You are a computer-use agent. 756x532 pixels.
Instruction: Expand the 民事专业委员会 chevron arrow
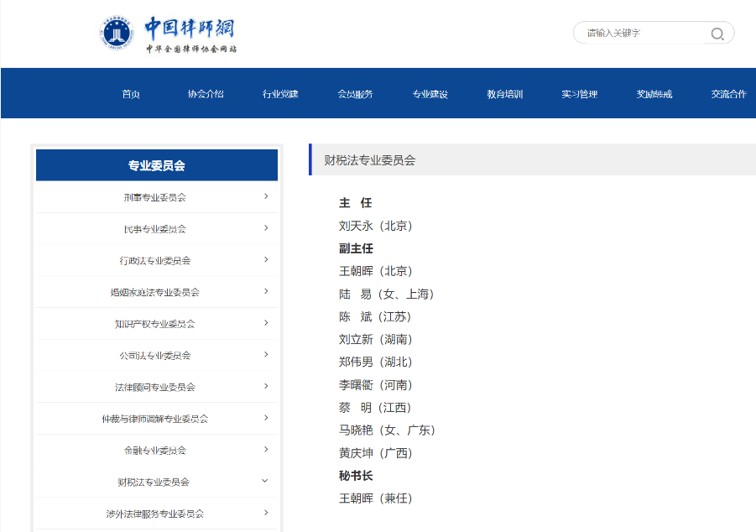pos(266,228)
